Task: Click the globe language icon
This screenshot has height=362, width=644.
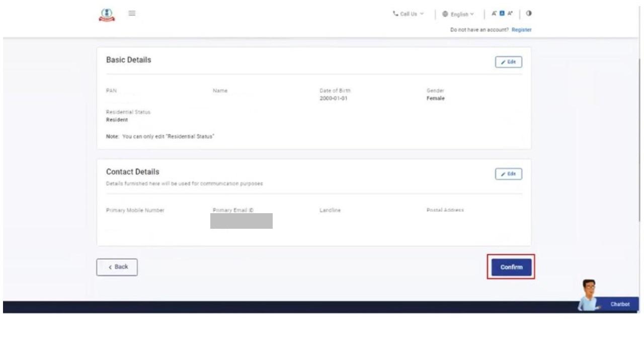Action: [x=445, y=14]
